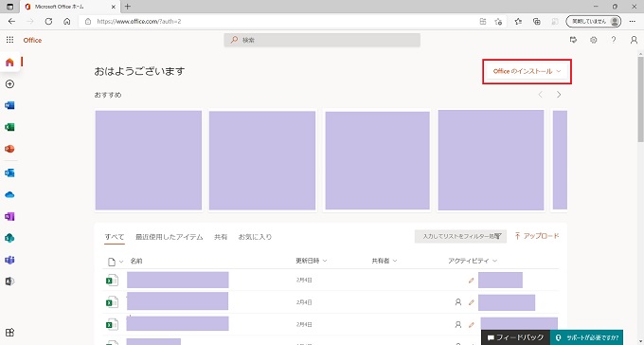The width and height of the screenshot is (644, 345).
Task: Open 共有者 column dropdown
Action: tap(385, 261)
